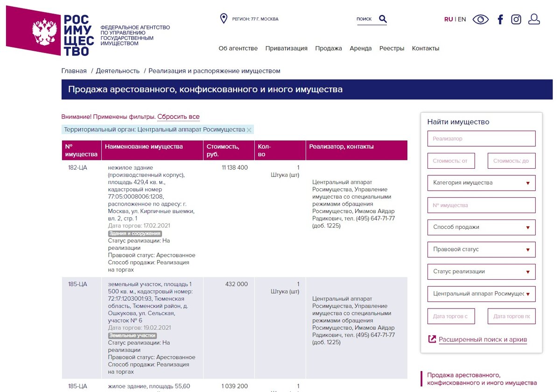
Task: Click the price 1 039 200
Action: coord(235,386)
